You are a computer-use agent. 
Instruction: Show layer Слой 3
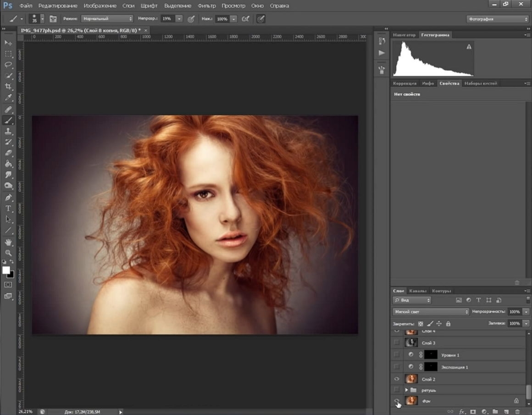tap(397, 343)
